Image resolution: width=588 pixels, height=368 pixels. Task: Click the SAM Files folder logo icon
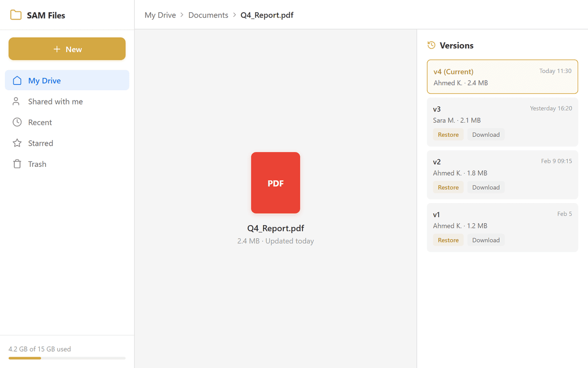(x=16, y=15)
